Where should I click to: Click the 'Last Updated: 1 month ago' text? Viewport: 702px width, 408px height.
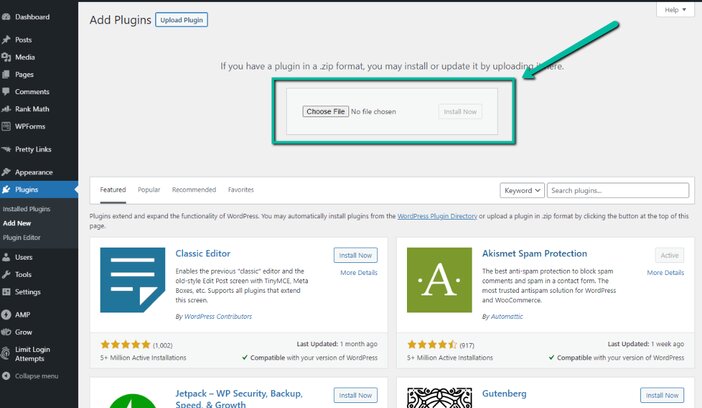[337, 344]
